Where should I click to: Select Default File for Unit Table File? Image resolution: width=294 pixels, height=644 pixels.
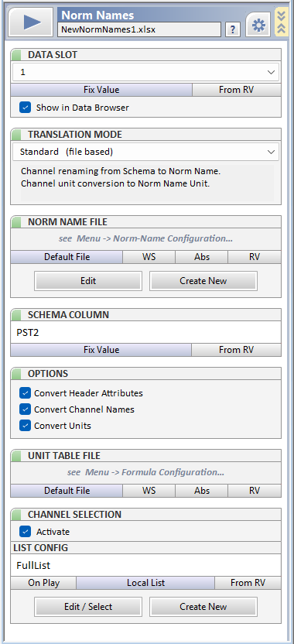point(67,491)
